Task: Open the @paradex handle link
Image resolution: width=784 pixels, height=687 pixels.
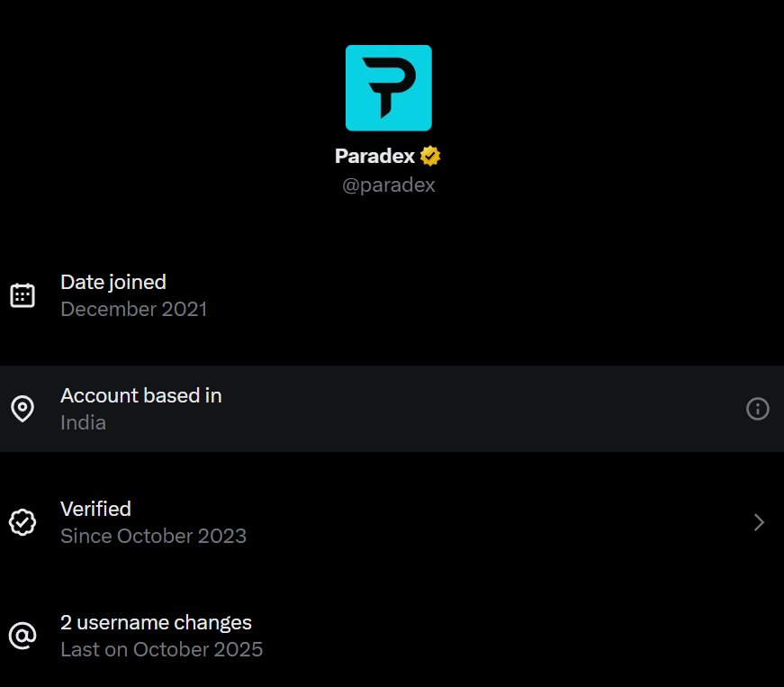Action: (x=389, y=185)
